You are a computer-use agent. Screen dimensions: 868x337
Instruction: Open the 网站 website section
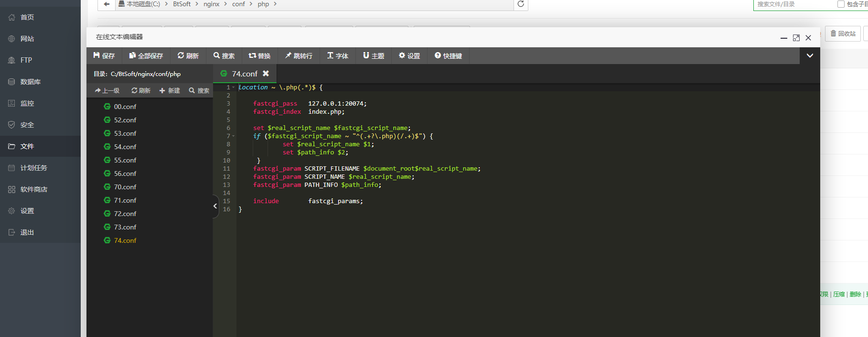(40, 39)
